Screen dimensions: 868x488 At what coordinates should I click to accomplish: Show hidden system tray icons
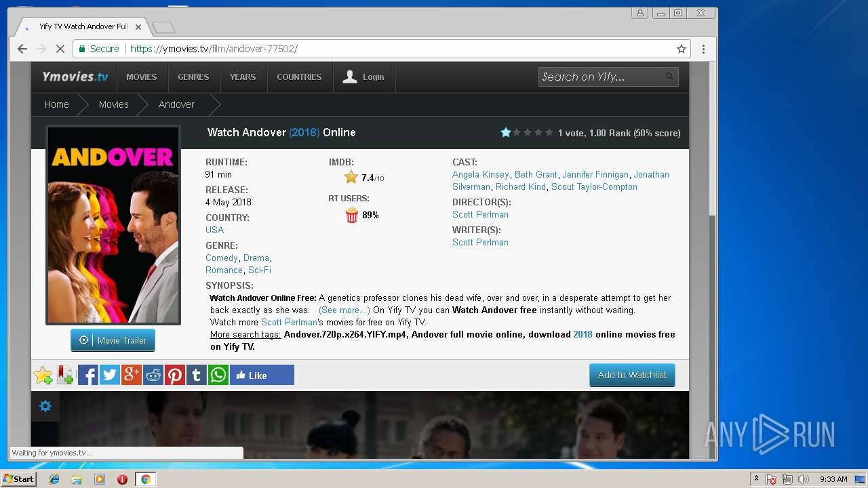click(x=756, y=479)
